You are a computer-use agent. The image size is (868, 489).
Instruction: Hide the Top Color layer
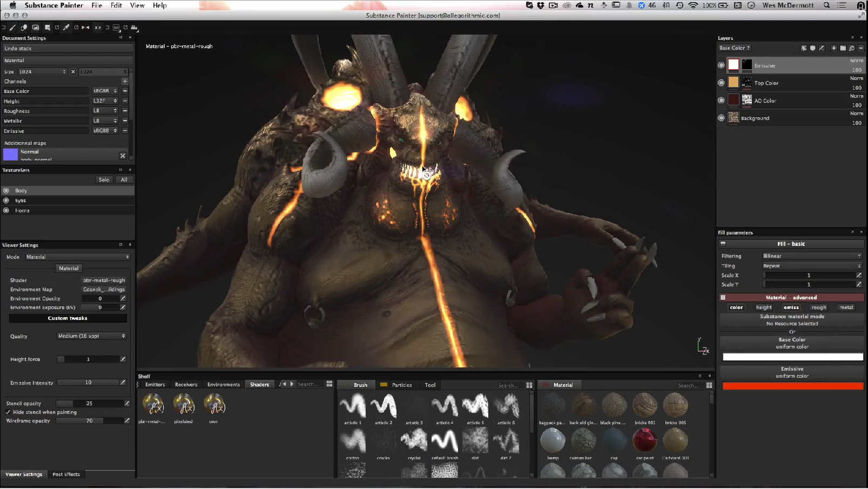[721, 83]
